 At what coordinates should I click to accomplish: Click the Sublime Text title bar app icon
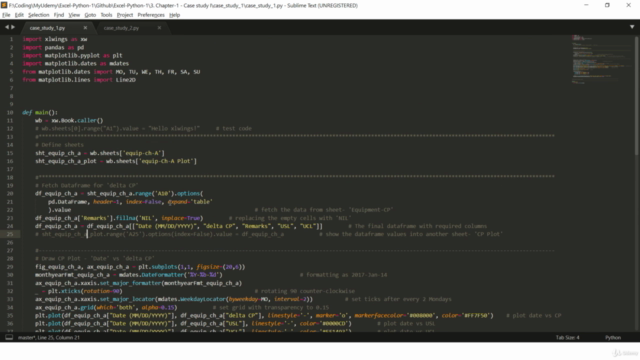click(x=4, y=5)
